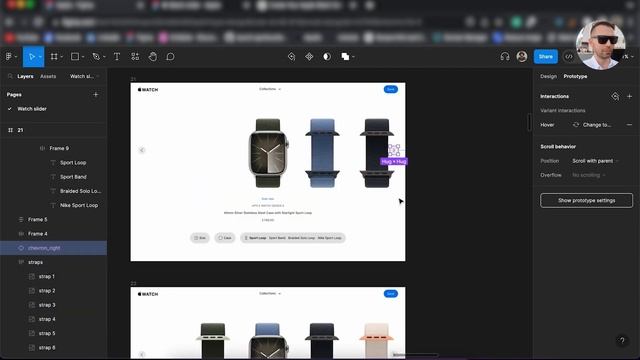Select the Frame 5 layer
The height and width of the screenshot is (360, 640).
coord(38,220)
